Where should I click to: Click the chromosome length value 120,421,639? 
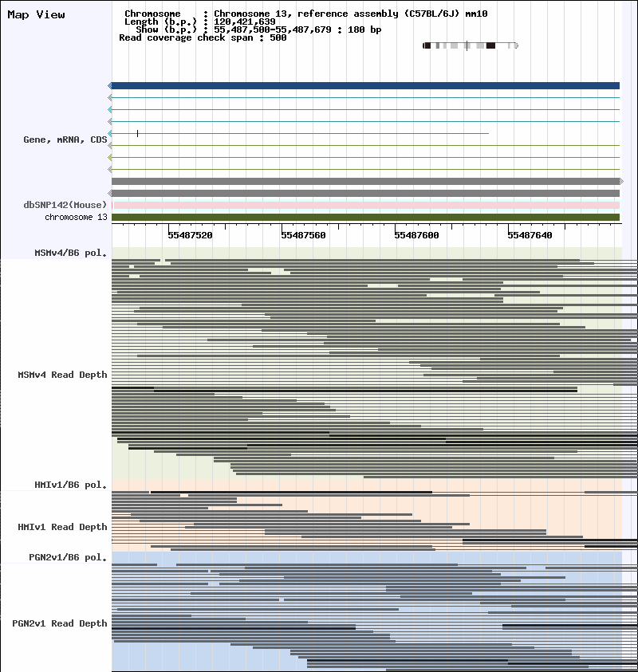pos(244,22)
